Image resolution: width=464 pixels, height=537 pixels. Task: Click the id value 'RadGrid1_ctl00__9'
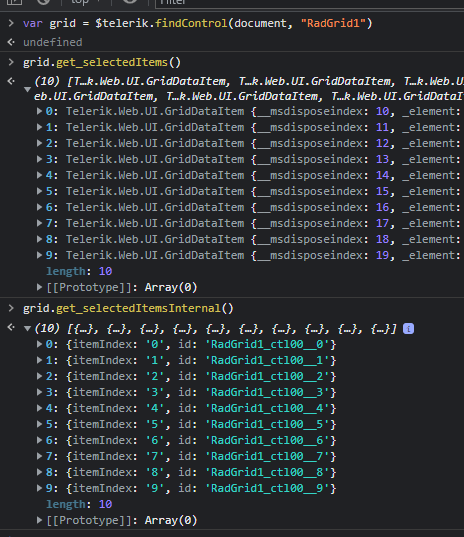click(x=267, y=488)
